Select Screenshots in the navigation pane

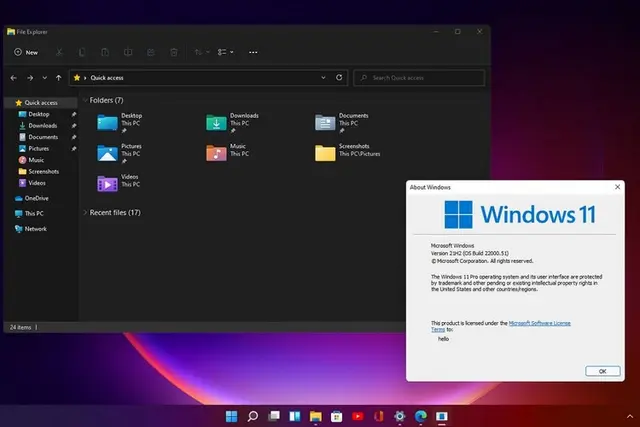tap(41, 171)
